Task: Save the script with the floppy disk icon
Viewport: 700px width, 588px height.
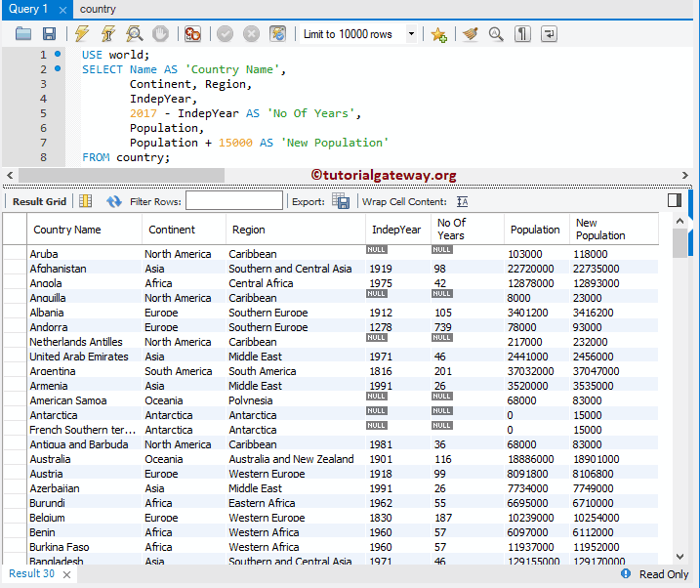Action: click(x=49, y=34)
